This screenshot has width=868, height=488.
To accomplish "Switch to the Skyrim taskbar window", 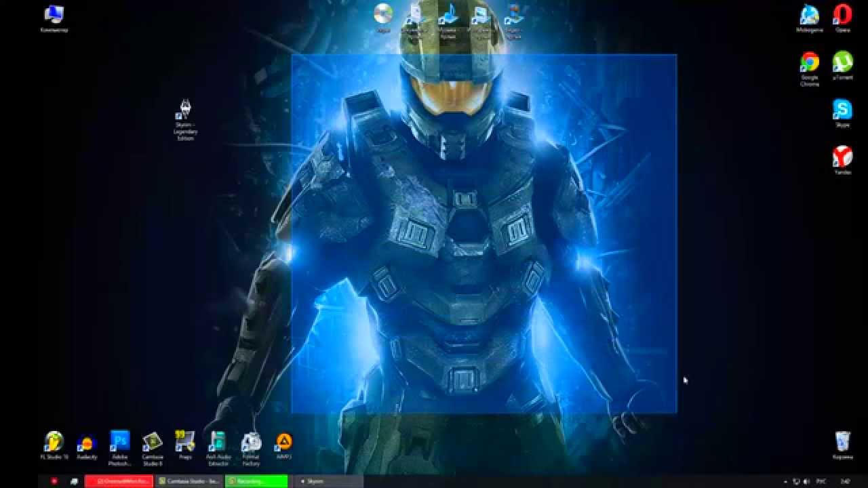I will pyautogui.click(x=328, y=481).
